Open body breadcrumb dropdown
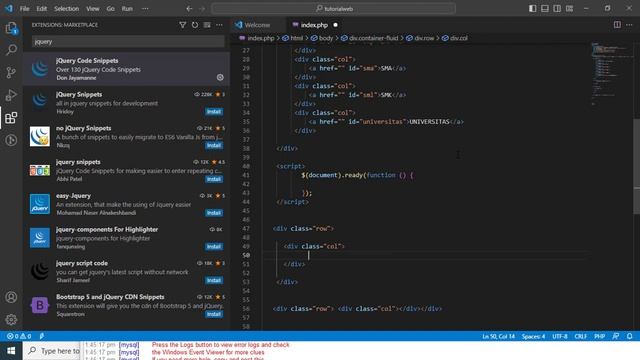 322,38
